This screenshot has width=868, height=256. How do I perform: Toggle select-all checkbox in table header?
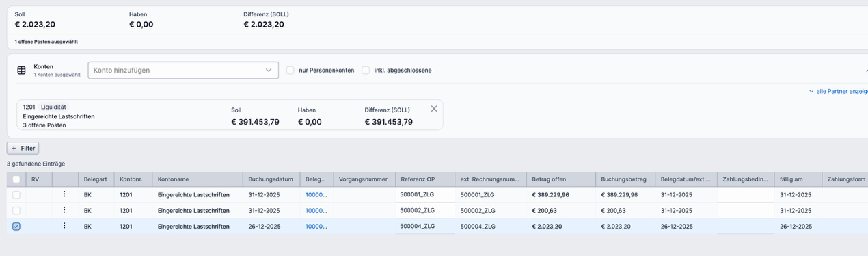coord(16,179)
